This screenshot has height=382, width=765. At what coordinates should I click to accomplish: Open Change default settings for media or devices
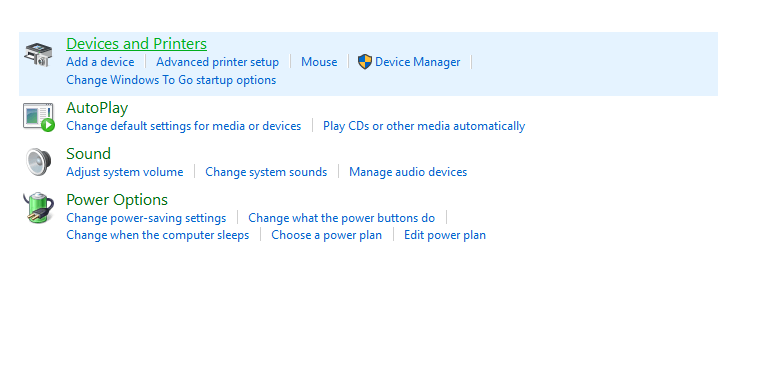(183, 126)
